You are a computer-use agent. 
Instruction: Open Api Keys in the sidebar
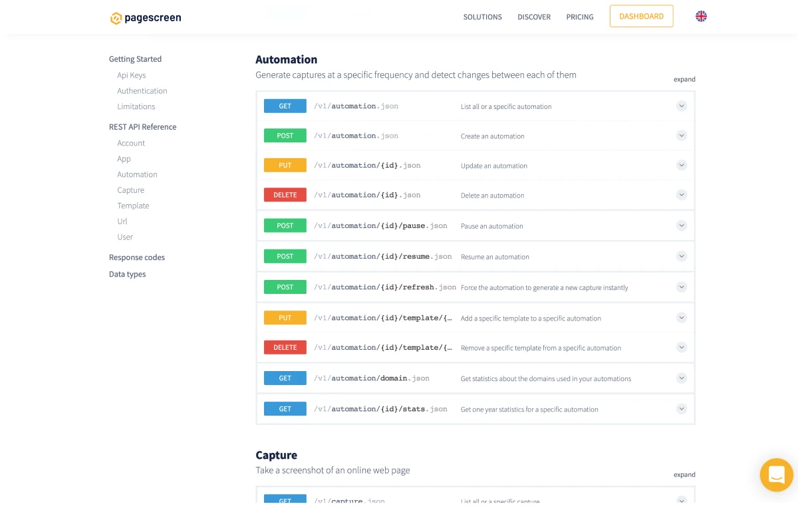[131, 75]
